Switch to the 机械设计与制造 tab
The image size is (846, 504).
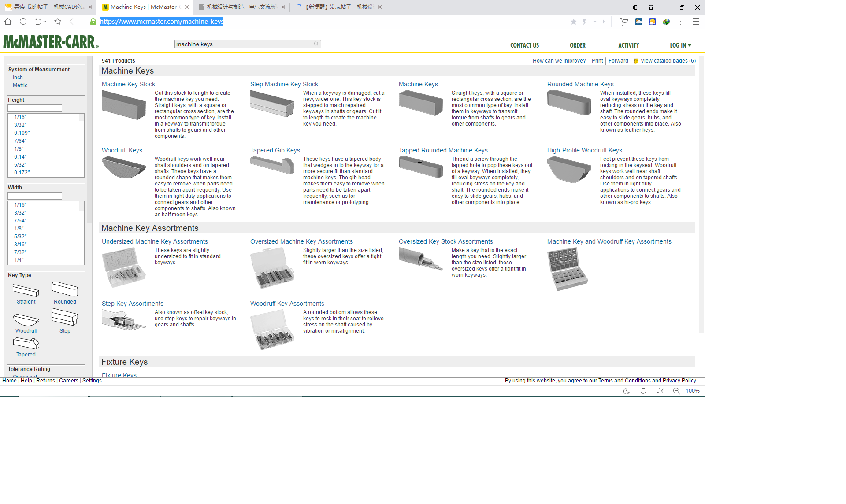pyautogui.click(x=241, y=7)
